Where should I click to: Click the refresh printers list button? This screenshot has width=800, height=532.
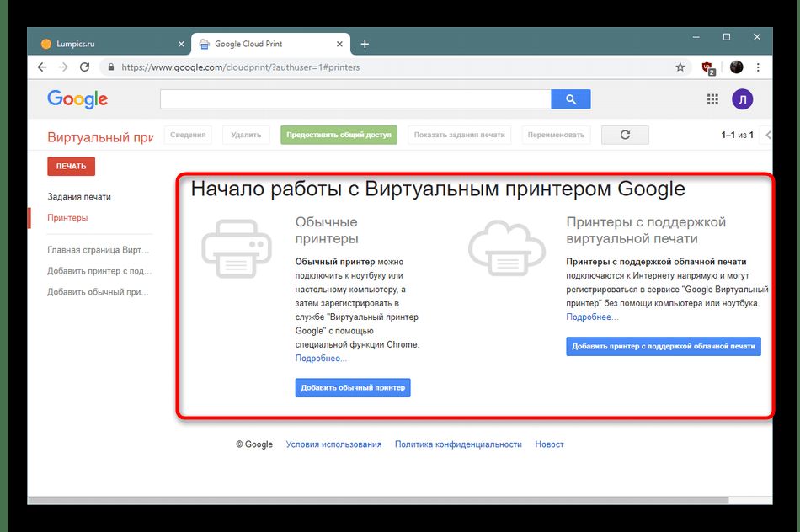click(624, 135)
